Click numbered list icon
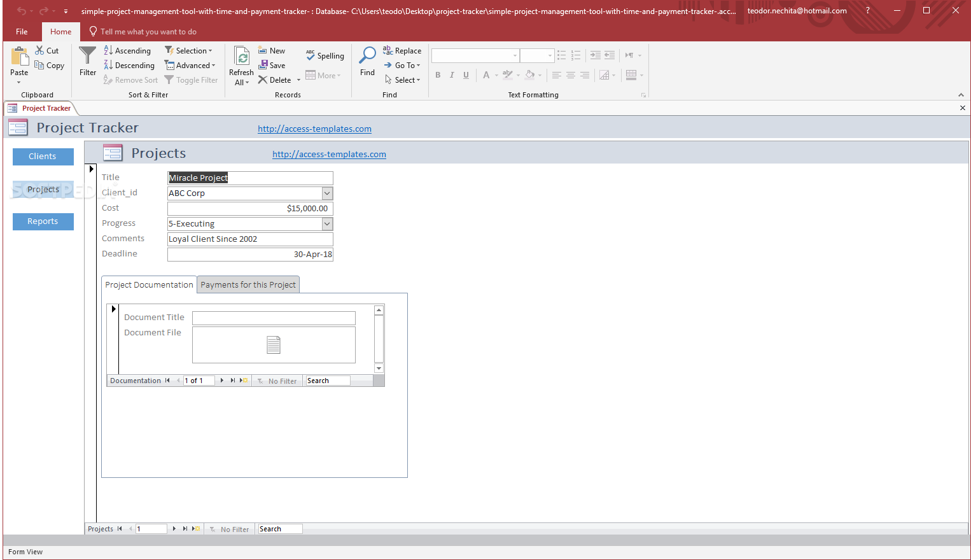 [575, 55]
